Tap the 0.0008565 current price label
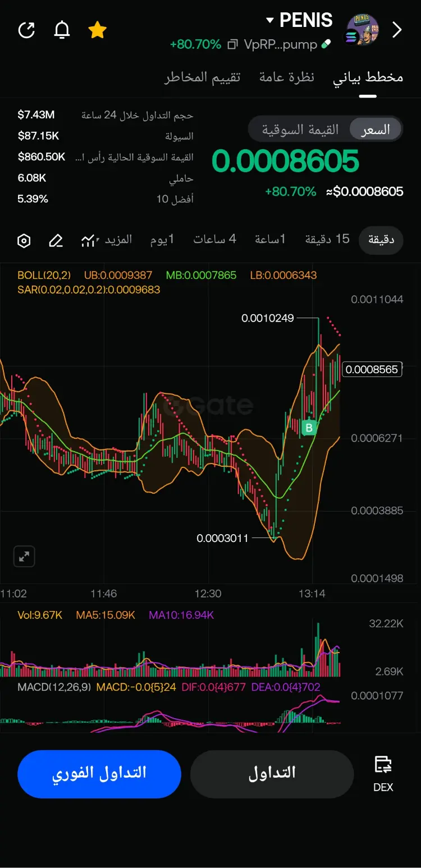 click(372, 369)
